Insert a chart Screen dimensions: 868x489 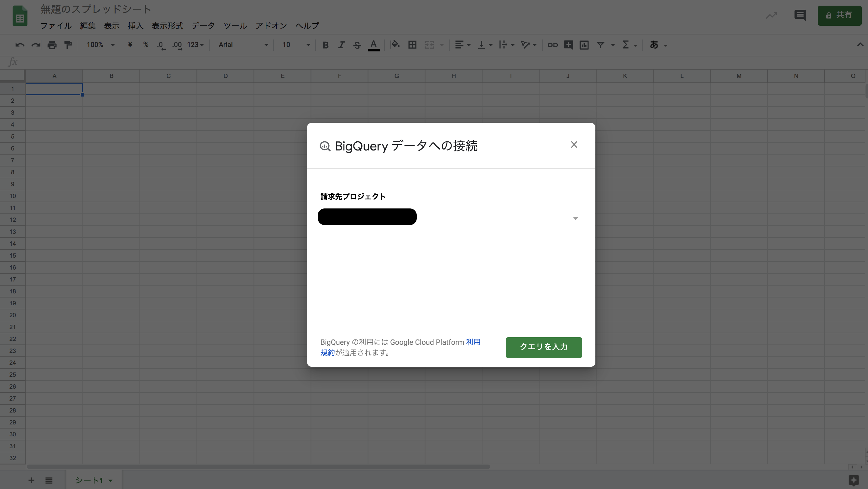coord(584,45)
